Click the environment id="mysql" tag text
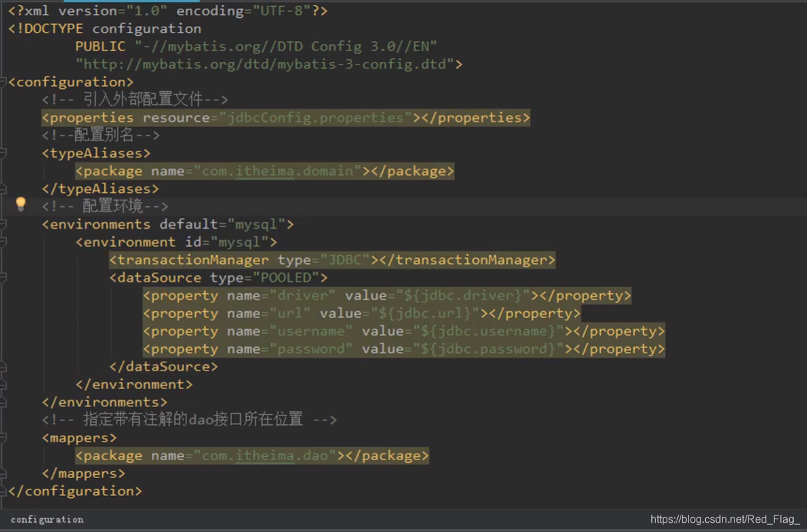807x532 pixels. click(176, 243)
